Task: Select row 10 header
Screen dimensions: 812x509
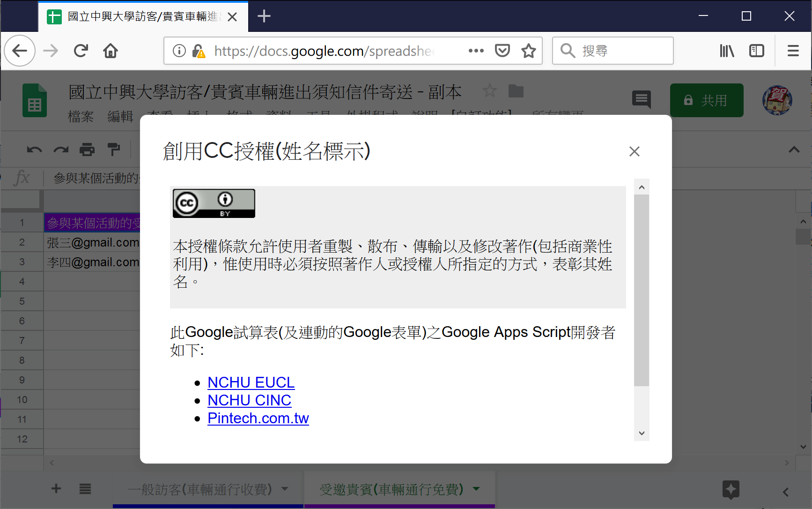Action: tap(22, 400)
